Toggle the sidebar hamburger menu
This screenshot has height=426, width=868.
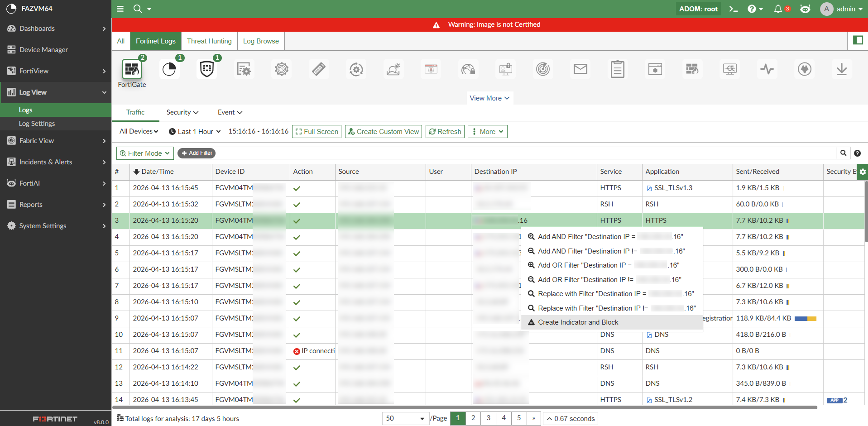[120, 9]
